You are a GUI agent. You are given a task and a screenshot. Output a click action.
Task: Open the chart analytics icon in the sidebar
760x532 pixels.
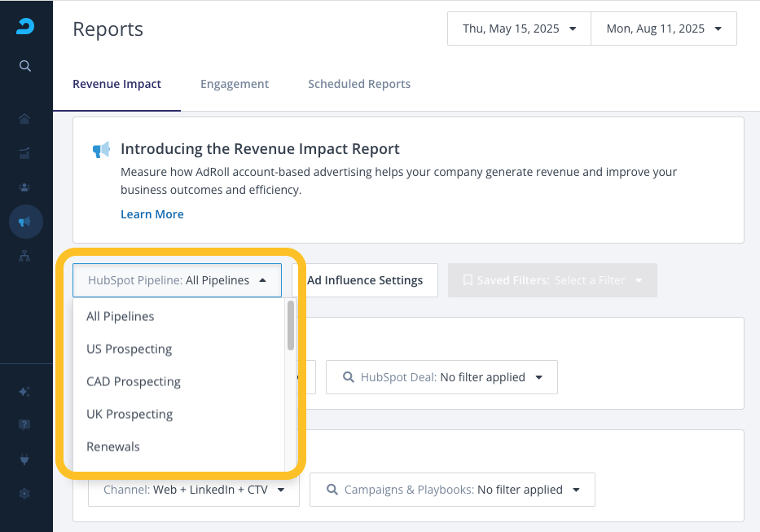coord(25,152)
